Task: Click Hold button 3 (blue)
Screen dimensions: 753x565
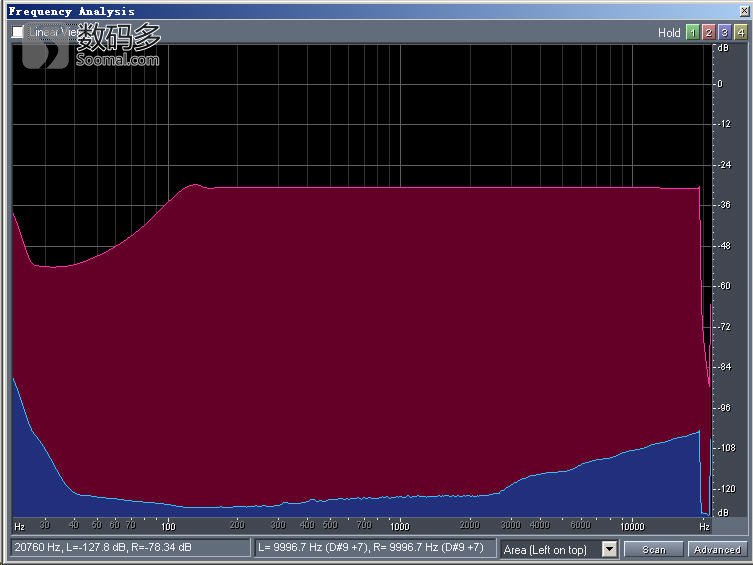Action: pyautogui.click(x=724, y=32)
